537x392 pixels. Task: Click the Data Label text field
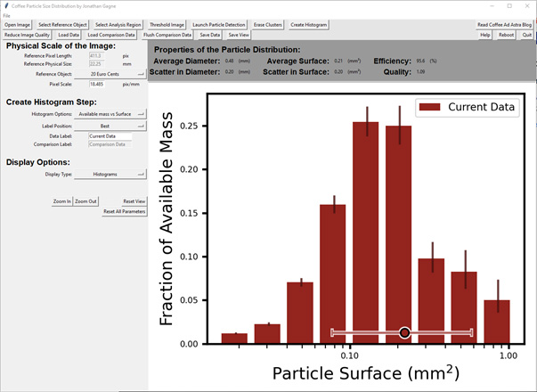click(110, 135)
